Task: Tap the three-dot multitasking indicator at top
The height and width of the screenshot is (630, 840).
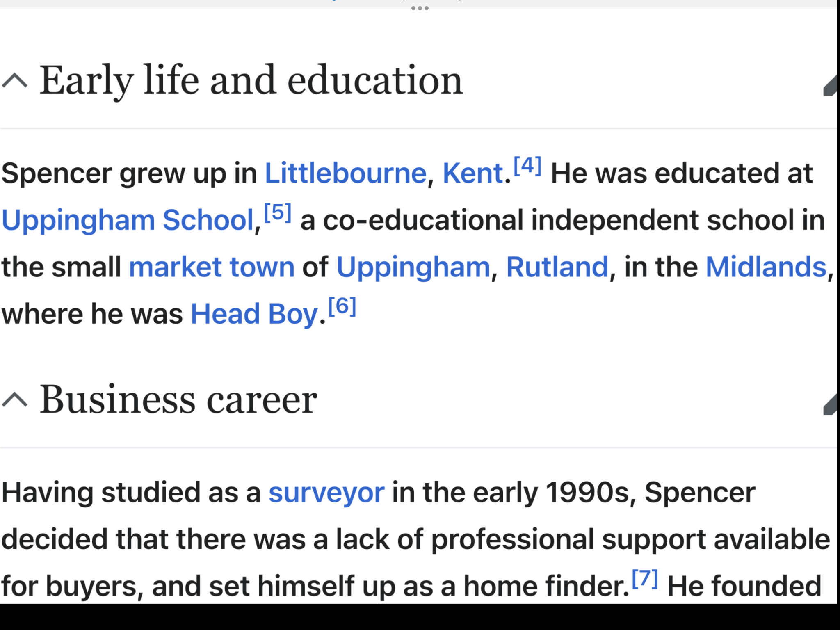Action: [x=420, y=8]
